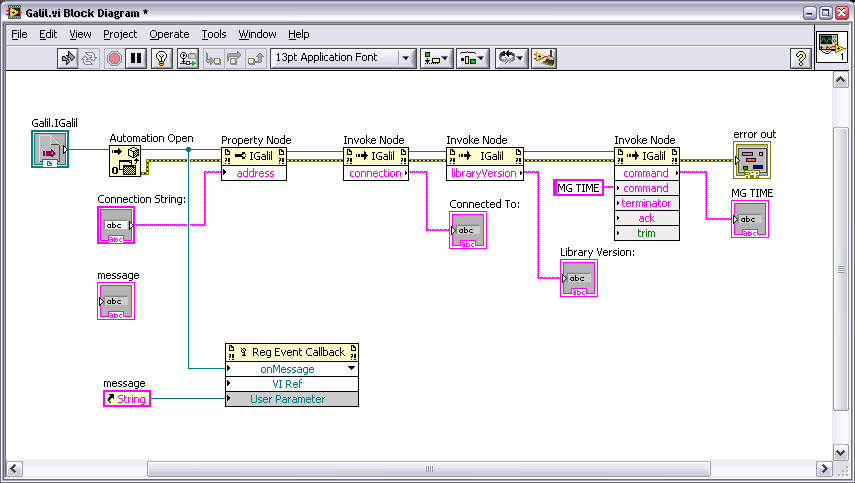Click the horizontal scrollbar right arrow
The image size is (855, 483).
tap(824, 469)
